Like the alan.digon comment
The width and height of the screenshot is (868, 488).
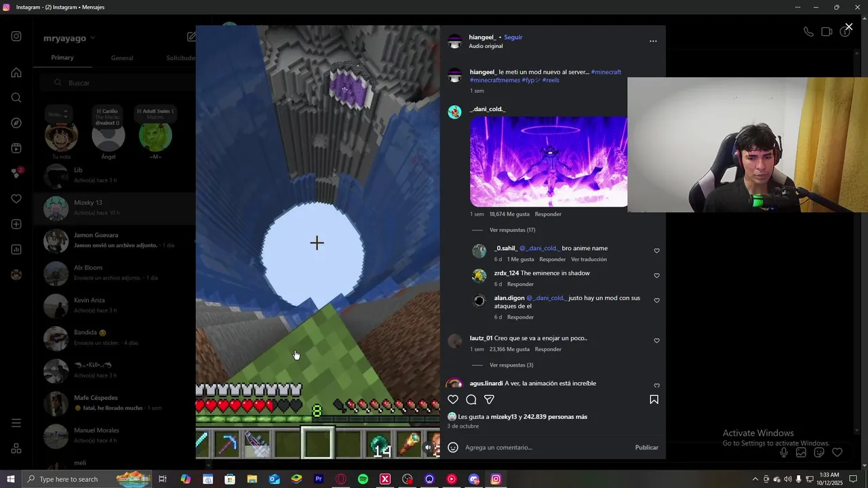[x=656, y=300]
